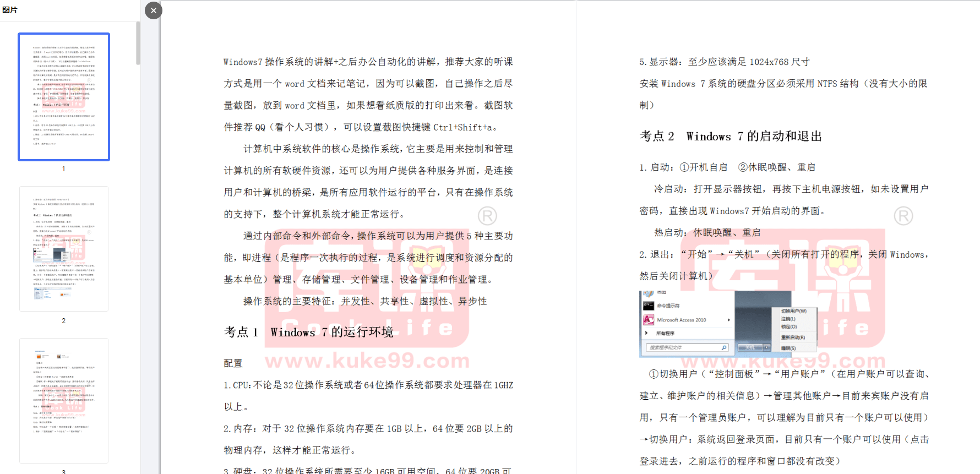980x474 pixels.
Task: Click the page number 1 label under the thumbnail
Action: (64, 169)
